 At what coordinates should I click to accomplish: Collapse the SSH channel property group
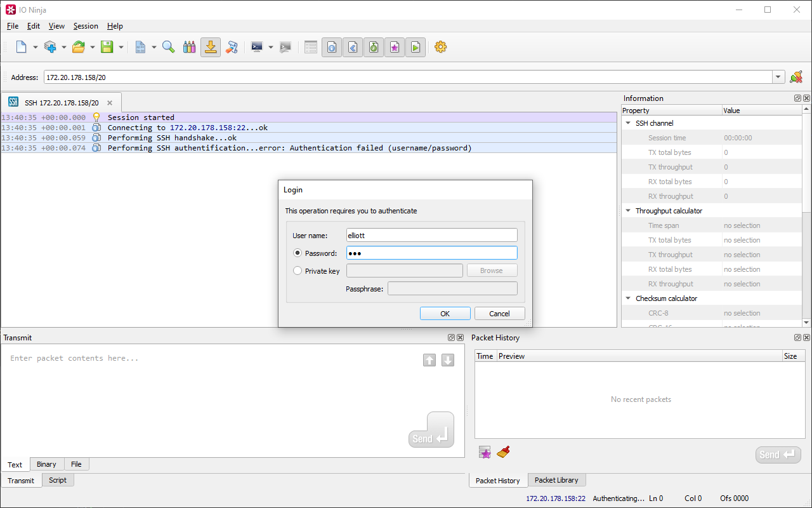pyautogui.click(x=628, y=123)
